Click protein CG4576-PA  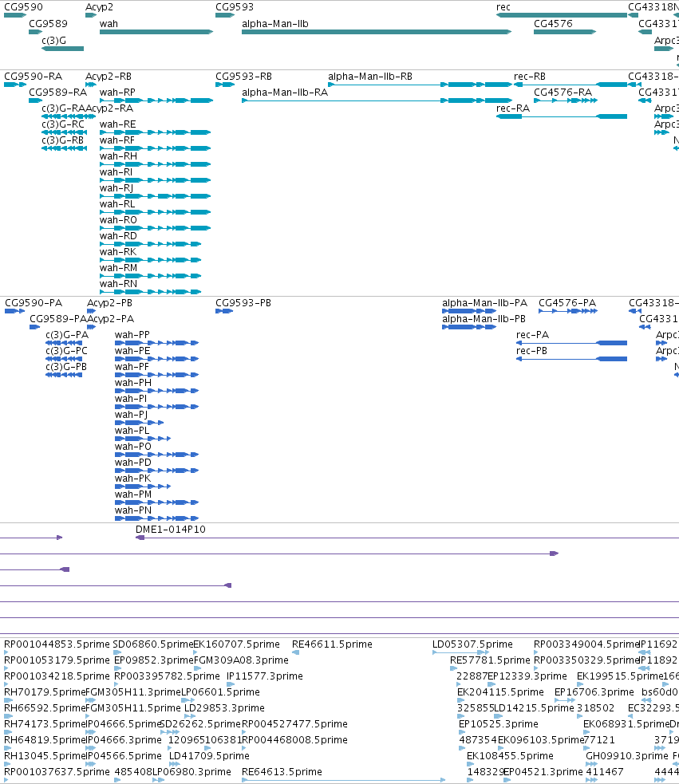point(568,311)
